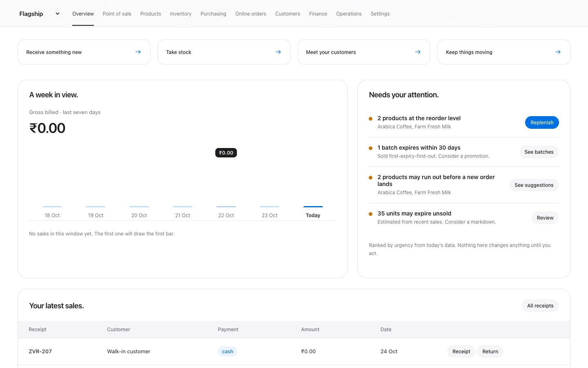This screenshot has width=588, height=368.
Task: Navigate to the Purchasing tab
Action: (x=213, y=14)
